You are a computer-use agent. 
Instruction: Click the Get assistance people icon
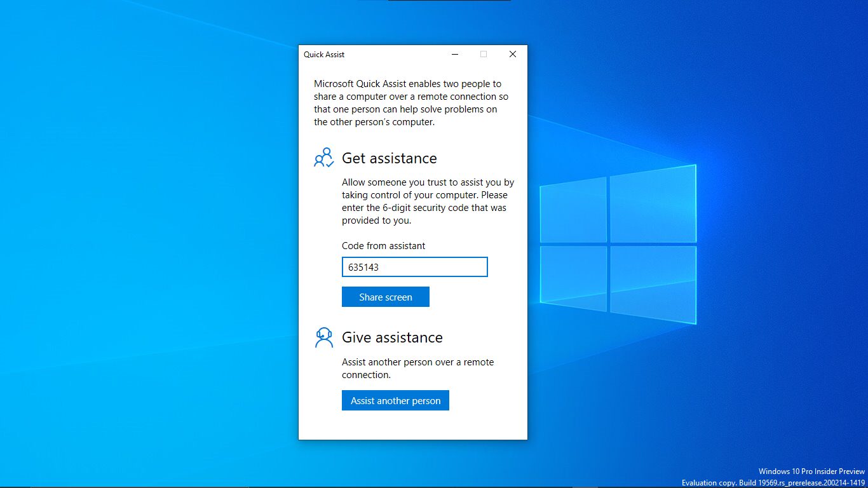tap(324, 158)
